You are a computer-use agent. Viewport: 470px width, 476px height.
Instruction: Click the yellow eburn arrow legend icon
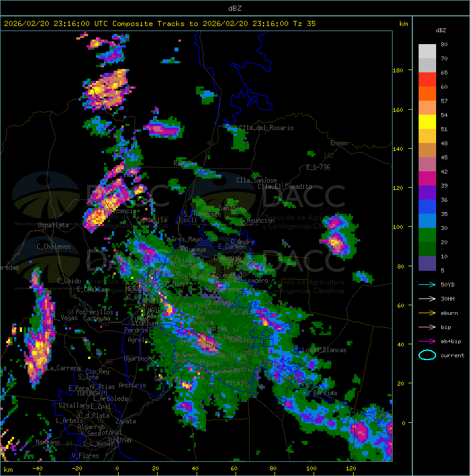click(x=427, y=313)
